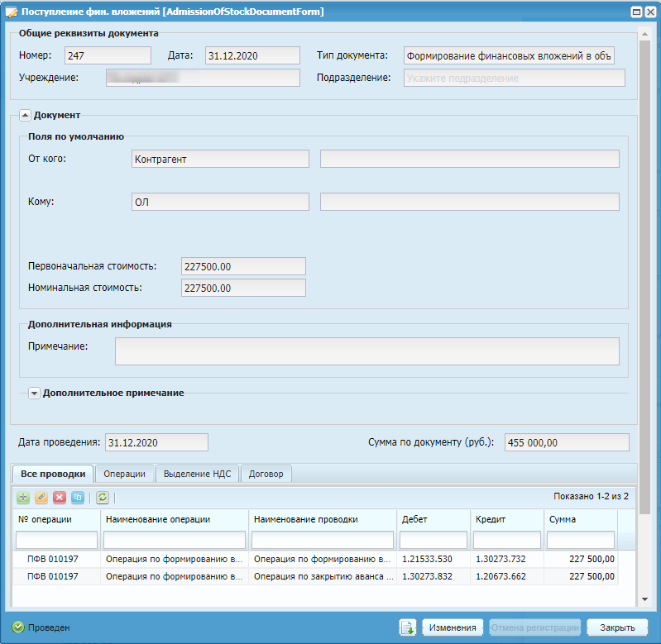661x644 pixels.
Task: Expand Дополнительное примечание section
Action: point(34,393)
